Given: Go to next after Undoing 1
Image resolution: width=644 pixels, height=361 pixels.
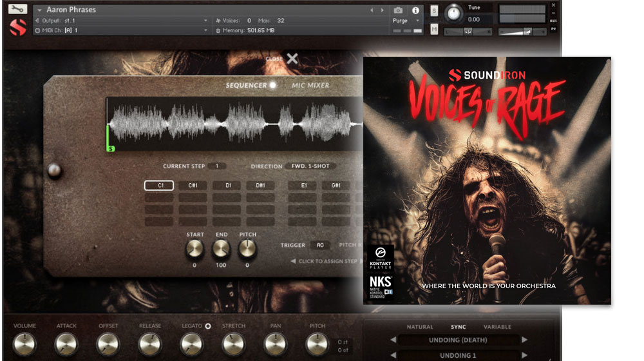Looking at the screenshot, I should 524,355.
